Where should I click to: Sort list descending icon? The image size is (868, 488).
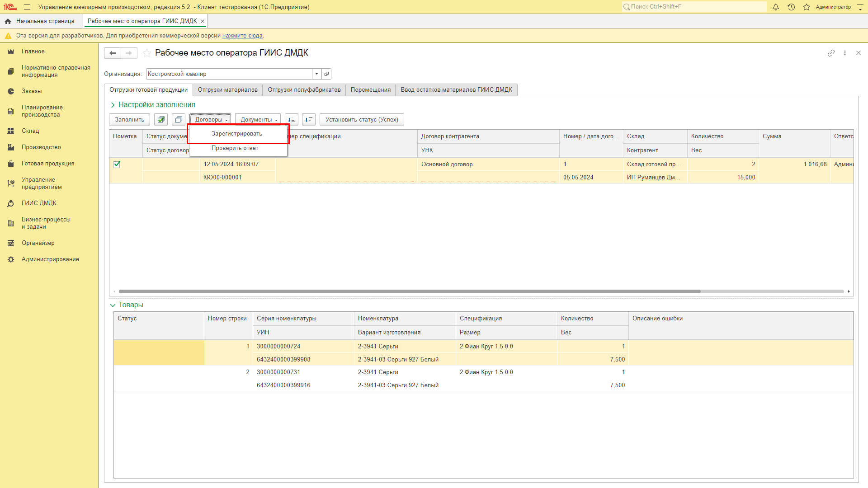pos(309,120)
